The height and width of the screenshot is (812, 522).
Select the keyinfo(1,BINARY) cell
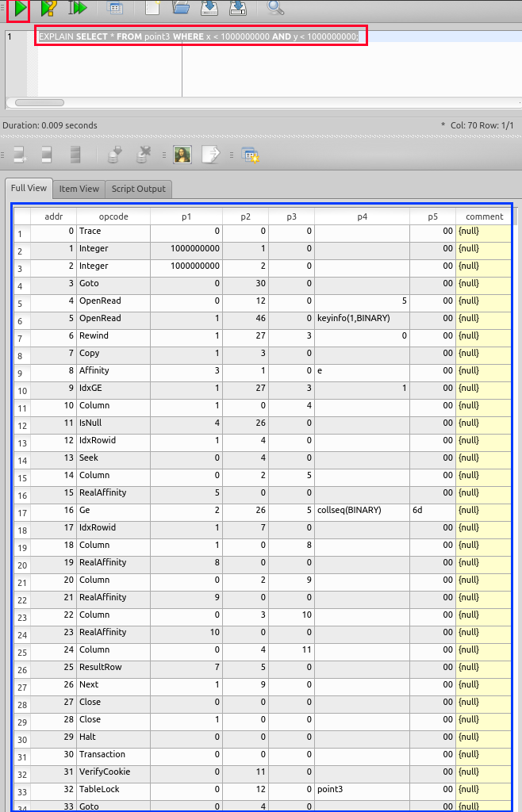coord(361,318)
